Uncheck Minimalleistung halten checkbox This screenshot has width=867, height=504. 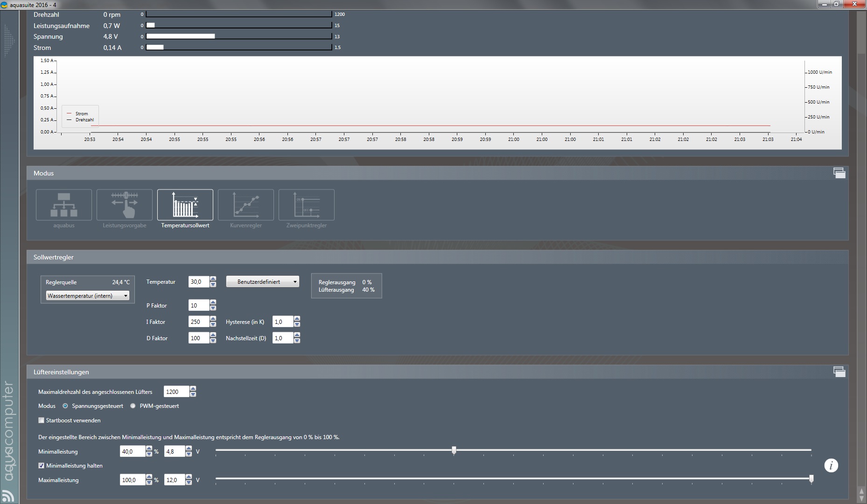[42, 466]
